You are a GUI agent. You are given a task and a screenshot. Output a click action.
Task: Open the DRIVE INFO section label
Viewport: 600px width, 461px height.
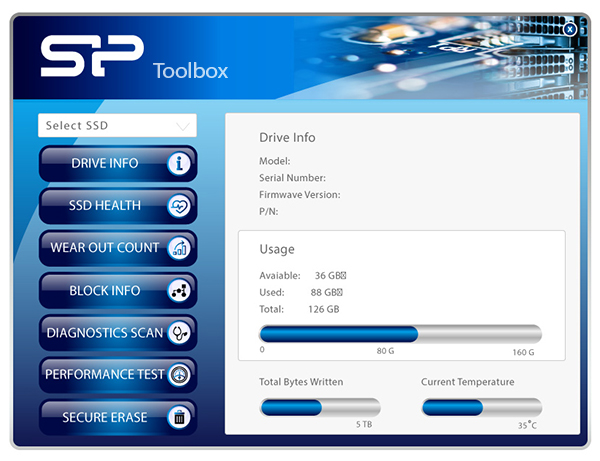pyautogui.click(x=104, y=164)
